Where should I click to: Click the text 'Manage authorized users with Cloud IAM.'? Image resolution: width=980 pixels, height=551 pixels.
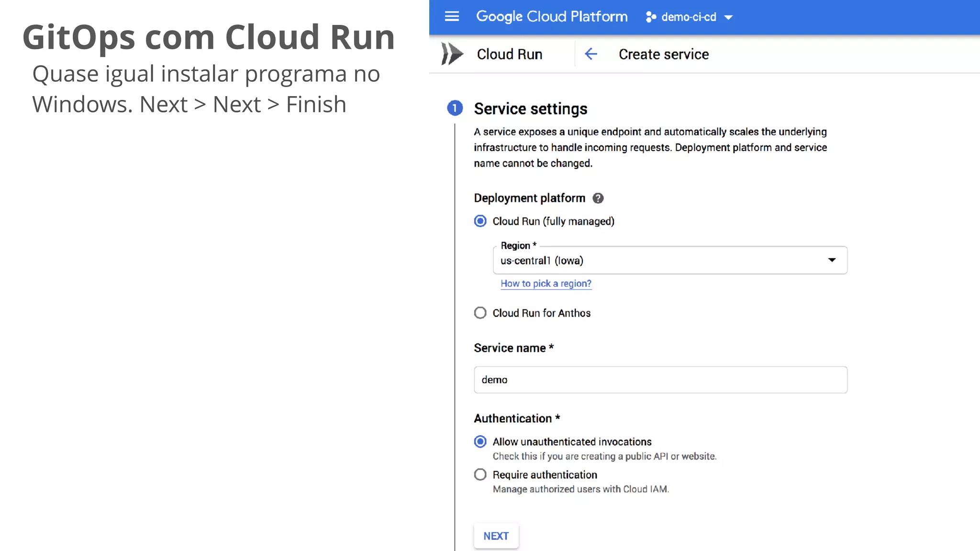click(581, 489)
